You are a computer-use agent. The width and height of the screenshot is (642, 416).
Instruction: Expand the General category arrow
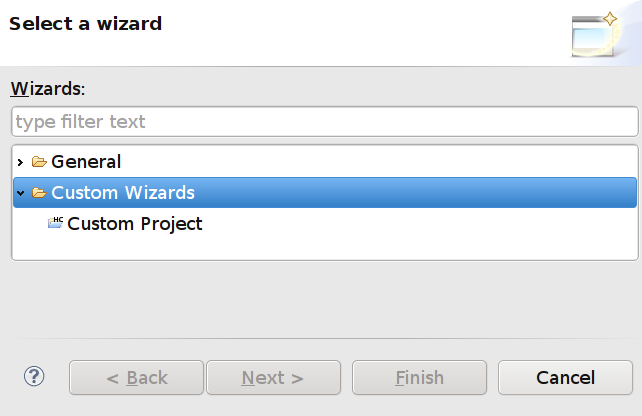(x=20, y=162)
